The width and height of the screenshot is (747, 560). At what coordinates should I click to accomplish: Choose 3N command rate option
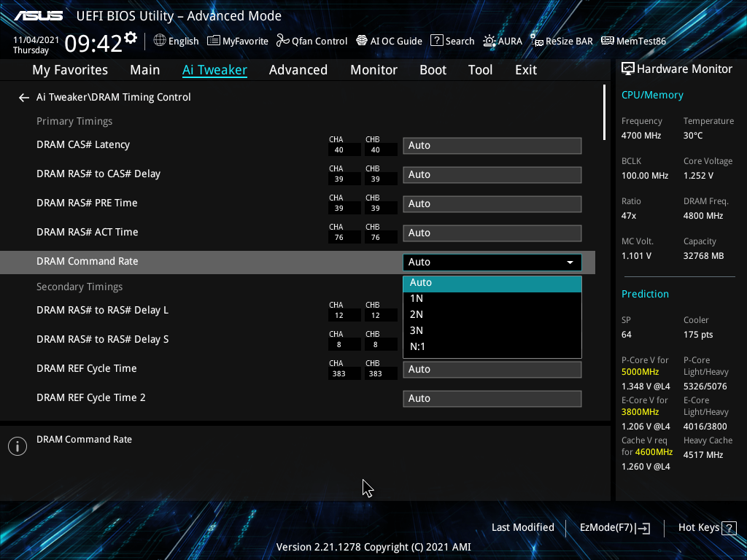pos(492,330)
